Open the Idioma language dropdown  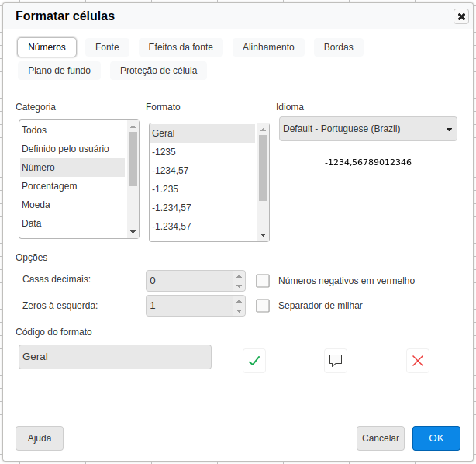pyautogui.click(x=367, y=129)
